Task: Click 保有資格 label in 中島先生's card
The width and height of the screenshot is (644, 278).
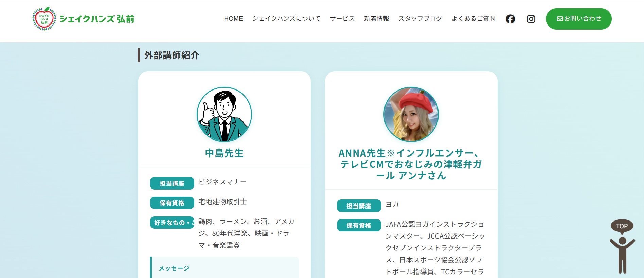Action: click(x=172, y=203)
